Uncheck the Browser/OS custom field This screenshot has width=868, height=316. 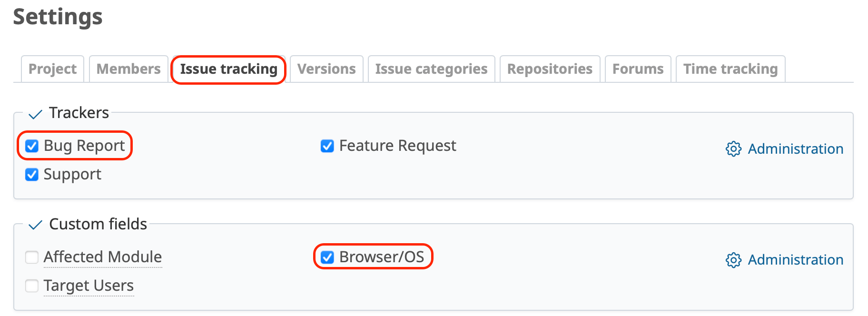(326, 257)
